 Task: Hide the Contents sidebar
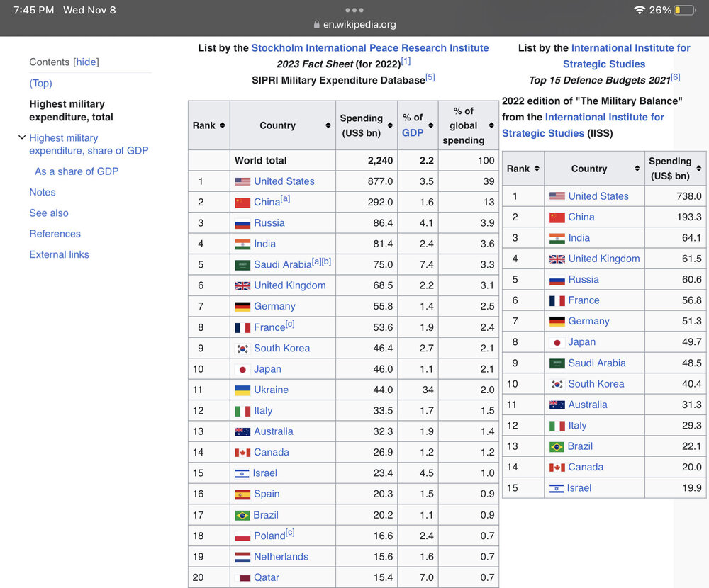pyautogui.click(x=86, y=62)
